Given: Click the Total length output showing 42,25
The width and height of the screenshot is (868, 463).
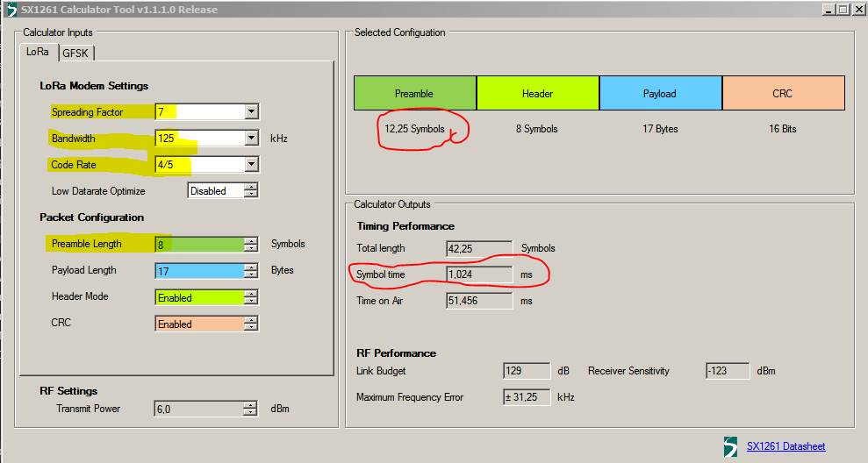Looking at the screenshot, I should pos(479,248).
